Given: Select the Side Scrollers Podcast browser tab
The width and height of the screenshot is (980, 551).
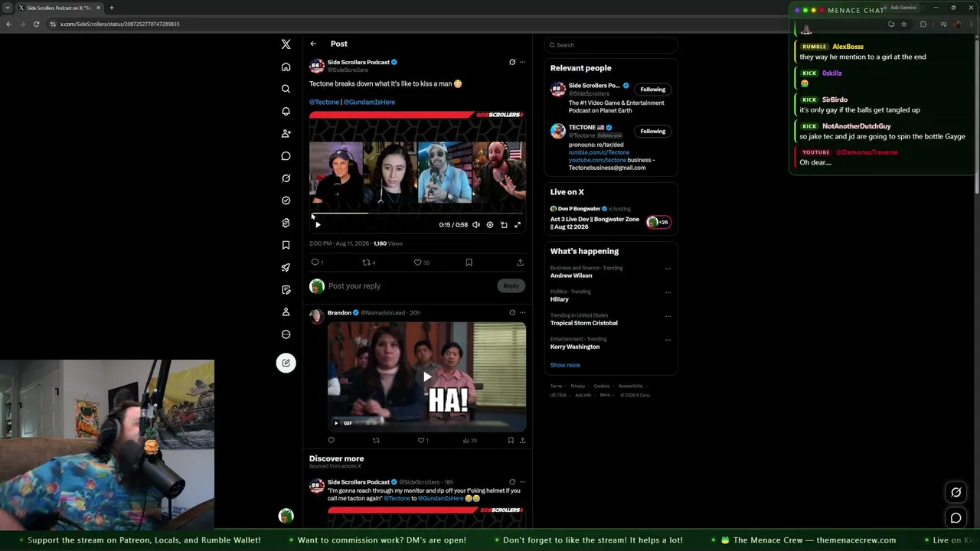Looking at the screenshot, I should tap(60, 8).
